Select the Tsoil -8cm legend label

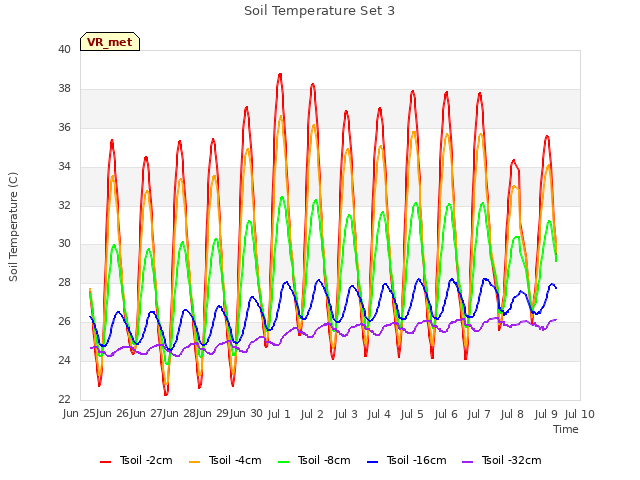click(x=324, y=460)
